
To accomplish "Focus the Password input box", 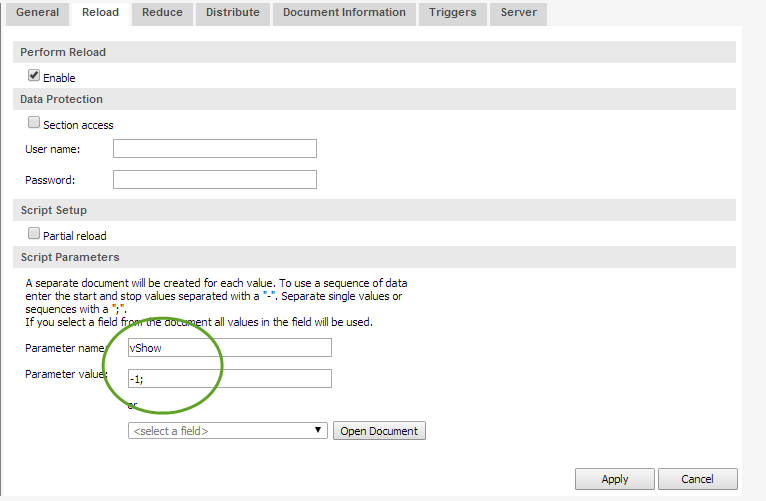I will point(215,180).
